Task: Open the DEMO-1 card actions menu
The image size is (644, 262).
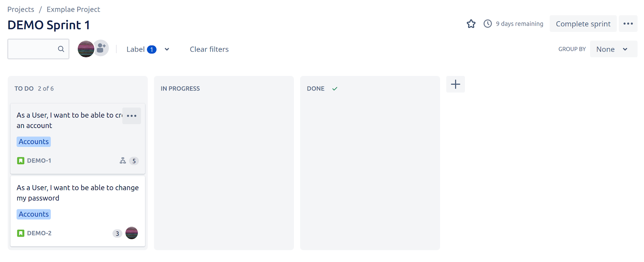Action: [132, 116]
